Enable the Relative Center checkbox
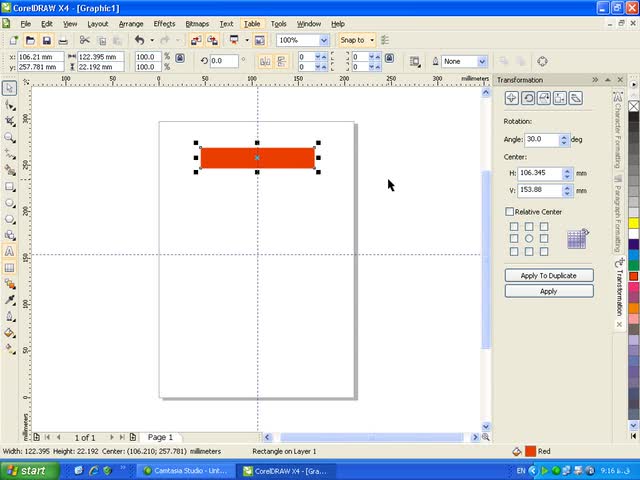640x480 pixels. [x=509, y=211]
